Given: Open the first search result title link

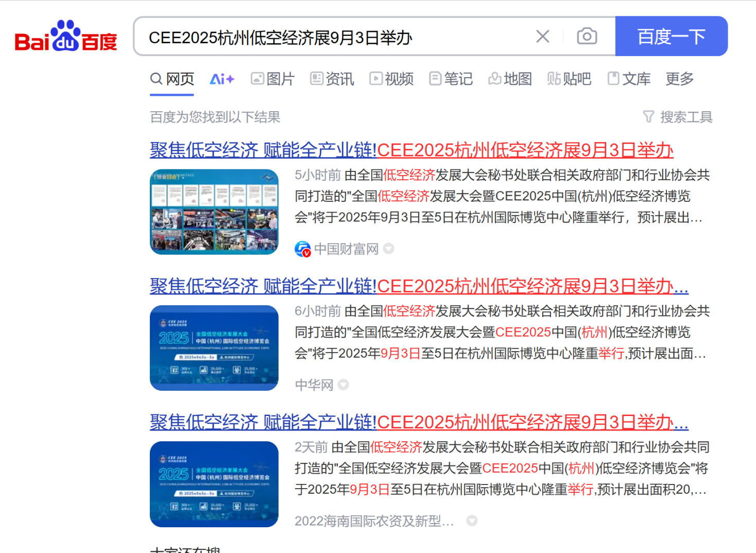Looking at the screenshot, I should pyautogui.click(x=411, y=150).
